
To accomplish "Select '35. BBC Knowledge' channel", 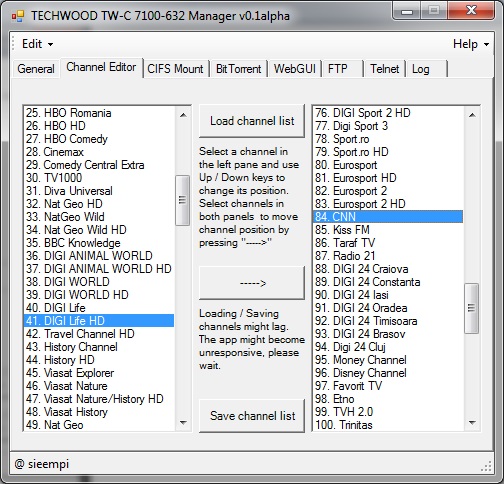I will pos(99,243).
